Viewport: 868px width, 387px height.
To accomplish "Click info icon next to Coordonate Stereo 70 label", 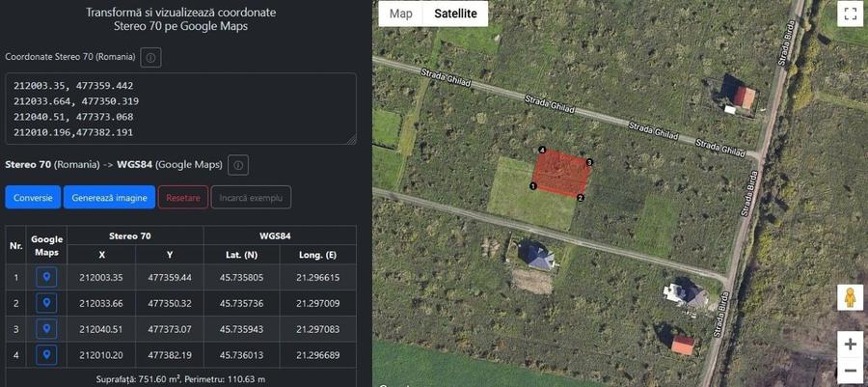I will coord(150,58).
